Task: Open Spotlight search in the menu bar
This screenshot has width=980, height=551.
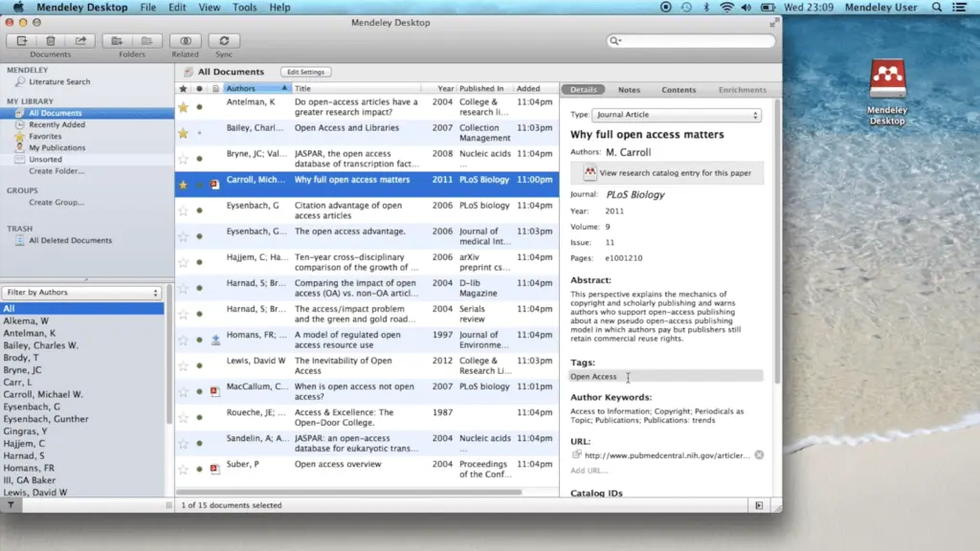Action: click(x=936, y=8)
